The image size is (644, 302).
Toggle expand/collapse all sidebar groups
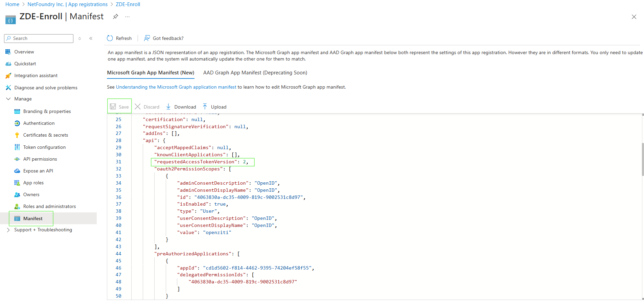click(79, 39)
